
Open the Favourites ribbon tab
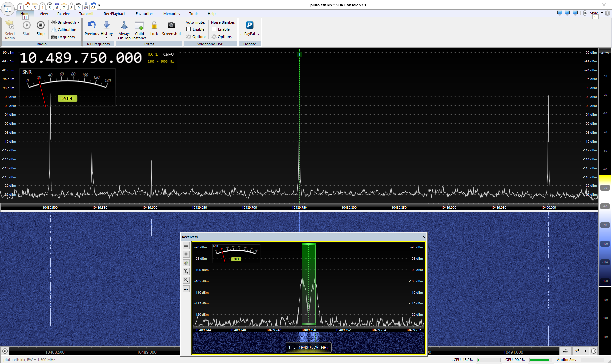(x=144, y=14)
